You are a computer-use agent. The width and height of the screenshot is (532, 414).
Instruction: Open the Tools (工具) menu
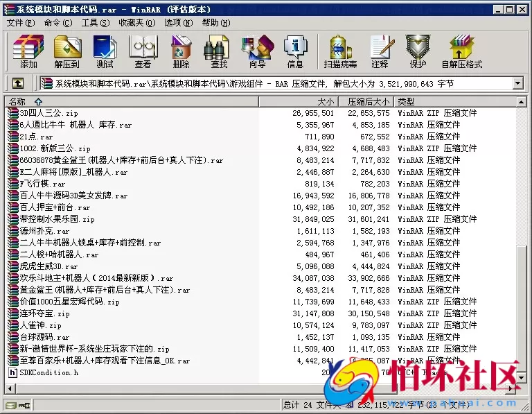[x=96, y=23]
